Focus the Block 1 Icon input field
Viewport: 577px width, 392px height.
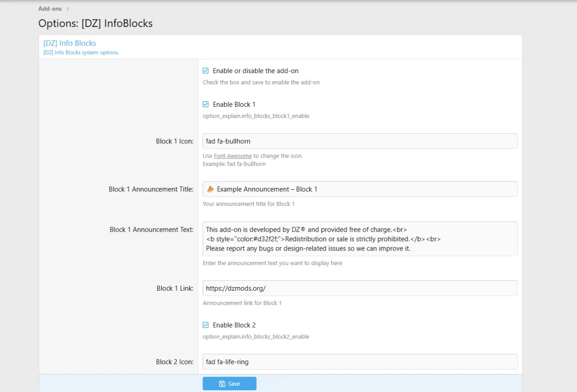click(360, 141)
